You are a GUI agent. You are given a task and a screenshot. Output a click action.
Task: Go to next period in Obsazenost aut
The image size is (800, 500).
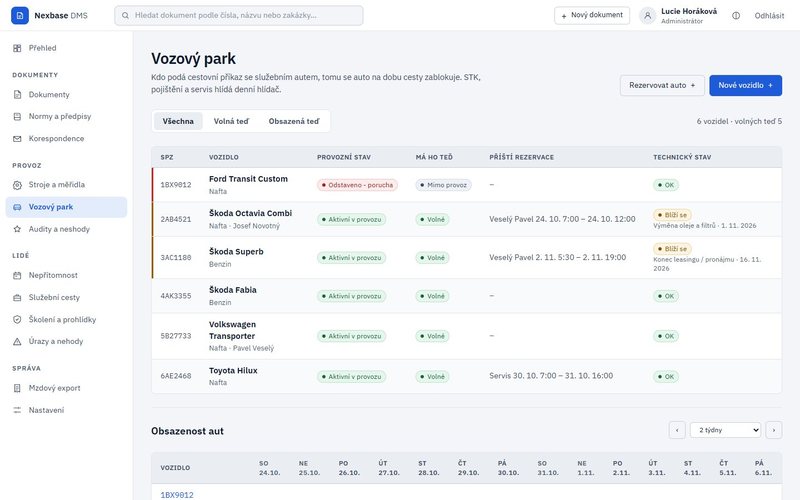(773, 430)
